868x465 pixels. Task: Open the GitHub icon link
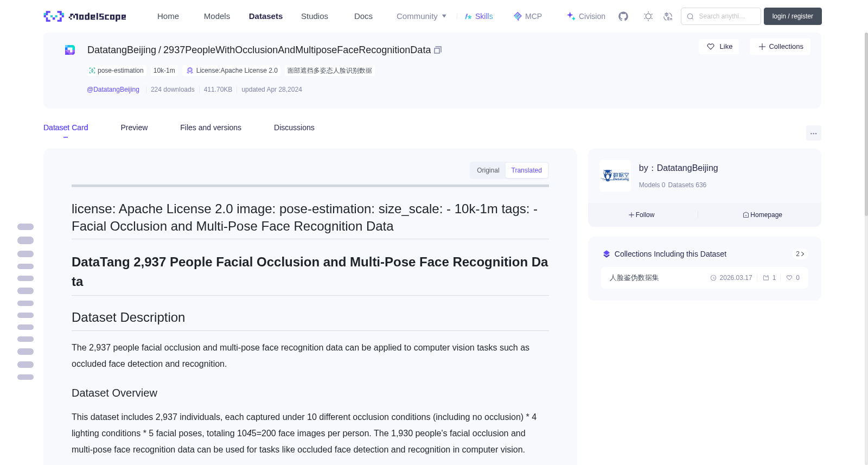(x=623, y=16)
